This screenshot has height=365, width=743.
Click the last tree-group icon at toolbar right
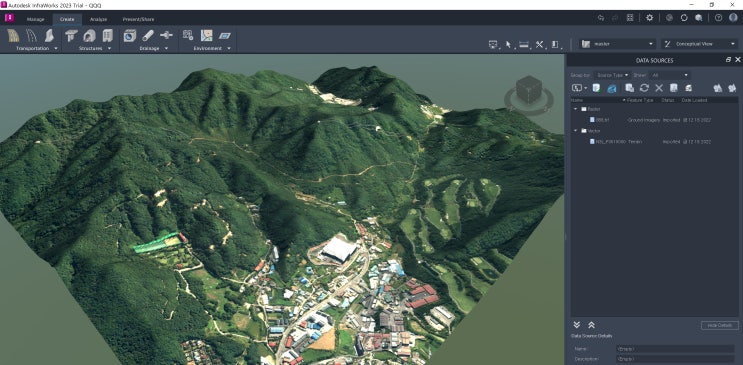click(x=733, y=88)
